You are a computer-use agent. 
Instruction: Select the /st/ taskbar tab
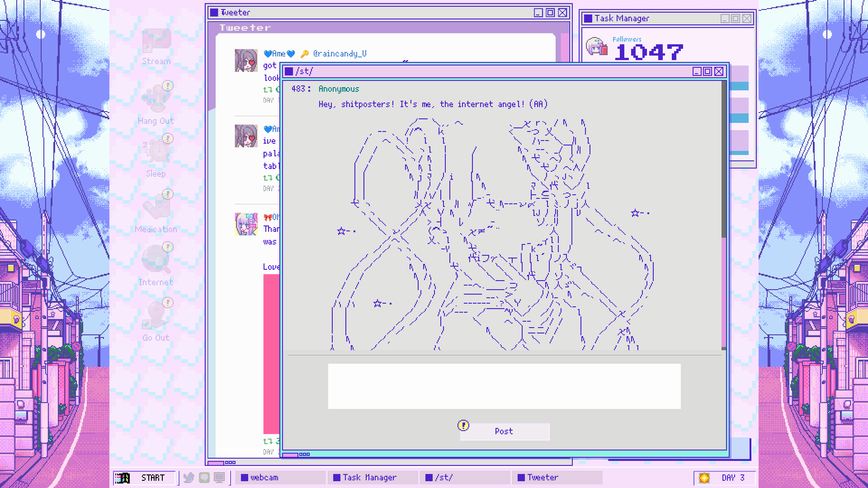pos(465,478)
